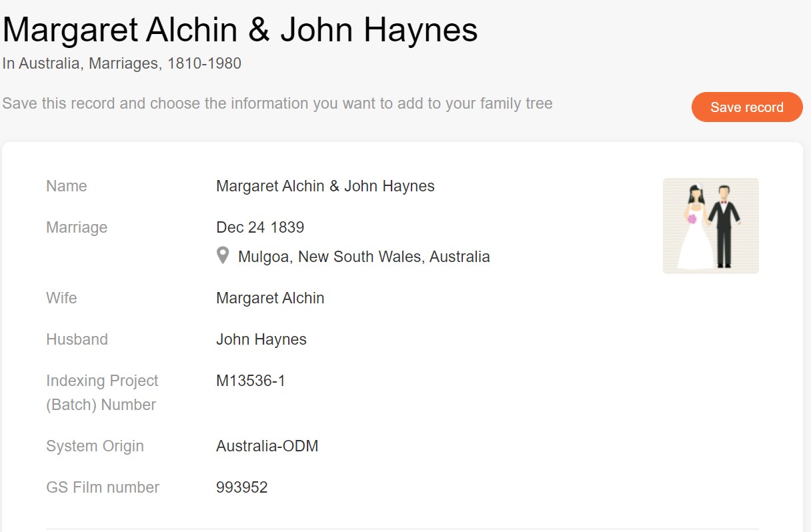Click the Name field label

click(x=66, y=186)
